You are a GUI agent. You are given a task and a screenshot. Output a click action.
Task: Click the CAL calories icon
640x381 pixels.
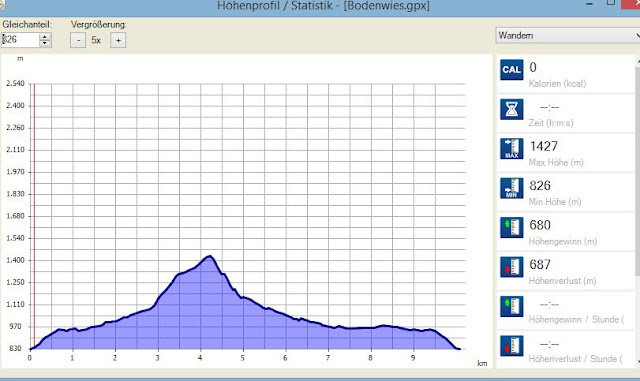coord(511,69)
